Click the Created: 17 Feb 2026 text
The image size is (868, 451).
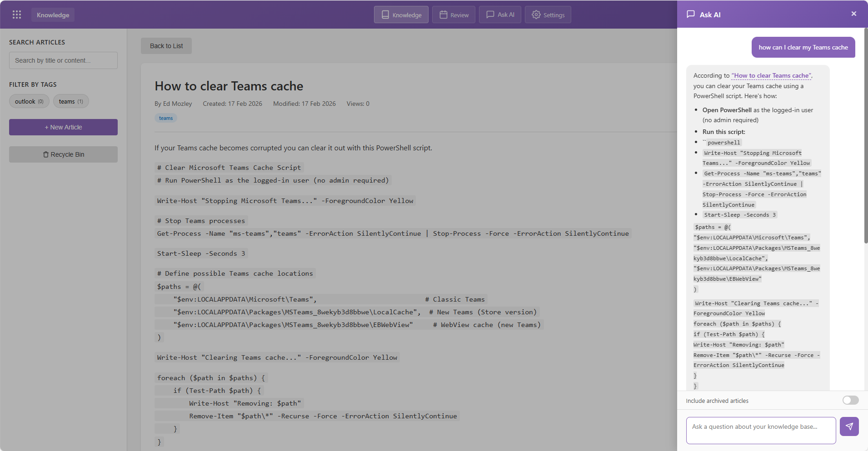pyautogui.click(x=232, y=104)
